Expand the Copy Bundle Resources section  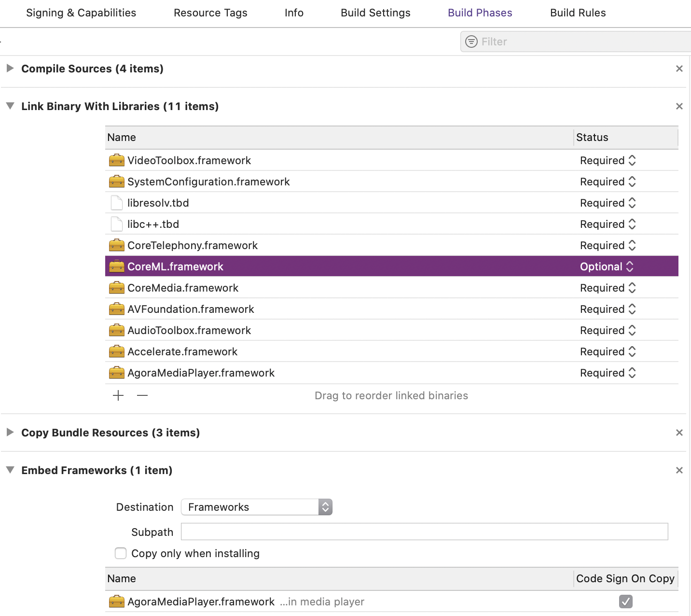[10, 433]
